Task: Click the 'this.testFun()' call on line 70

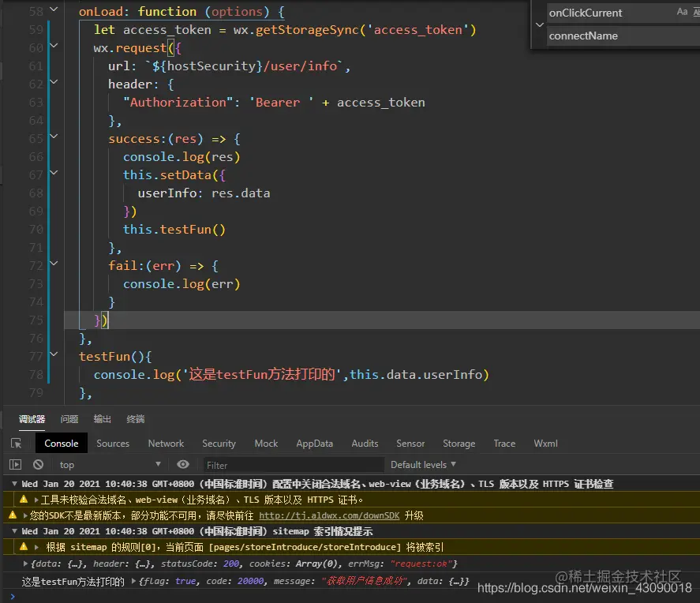Action: [174, 229]
